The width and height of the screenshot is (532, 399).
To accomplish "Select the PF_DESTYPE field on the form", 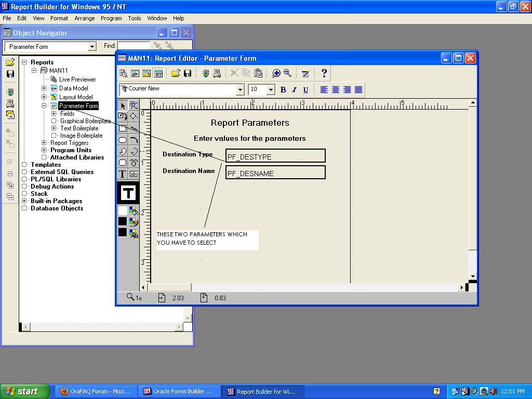I will [x=275, y=156].
